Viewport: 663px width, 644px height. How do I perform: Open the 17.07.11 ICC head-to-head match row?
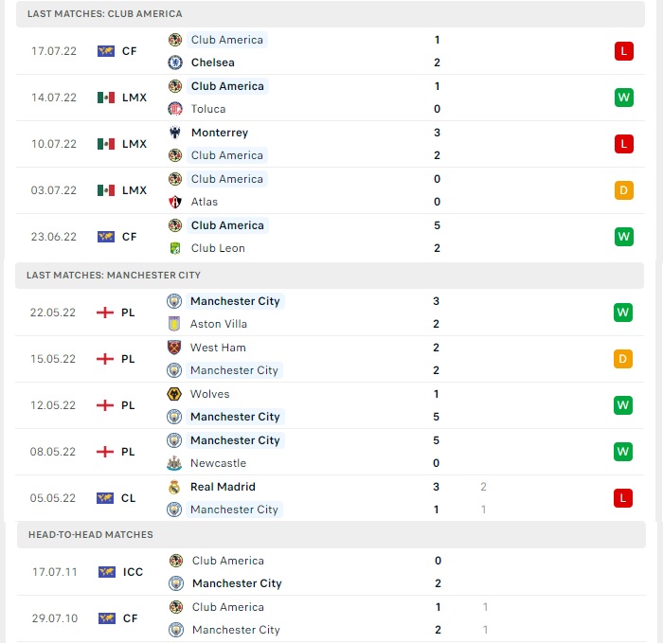click(331, 572)
